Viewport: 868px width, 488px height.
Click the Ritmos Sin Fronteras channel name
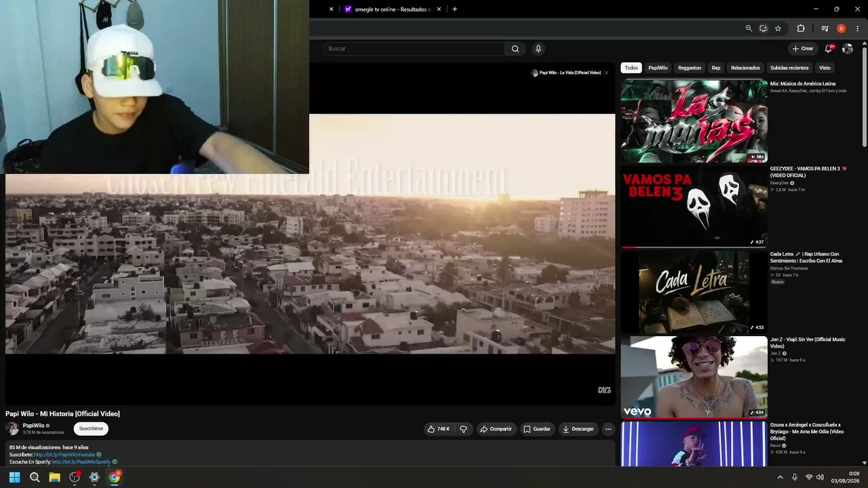789,268
